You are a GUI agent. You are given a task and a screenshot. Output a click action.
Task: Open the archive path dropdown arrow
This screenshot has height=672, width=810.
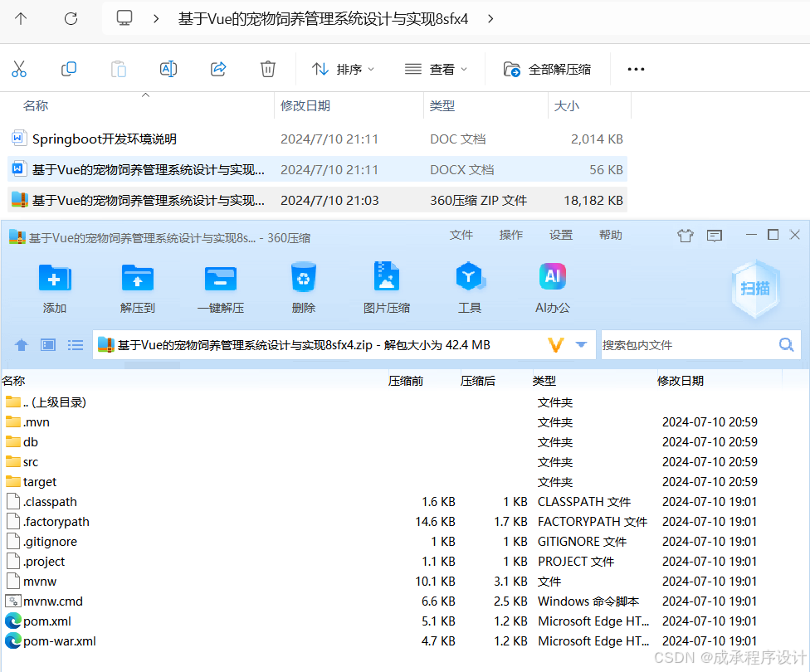click(581, 344)
